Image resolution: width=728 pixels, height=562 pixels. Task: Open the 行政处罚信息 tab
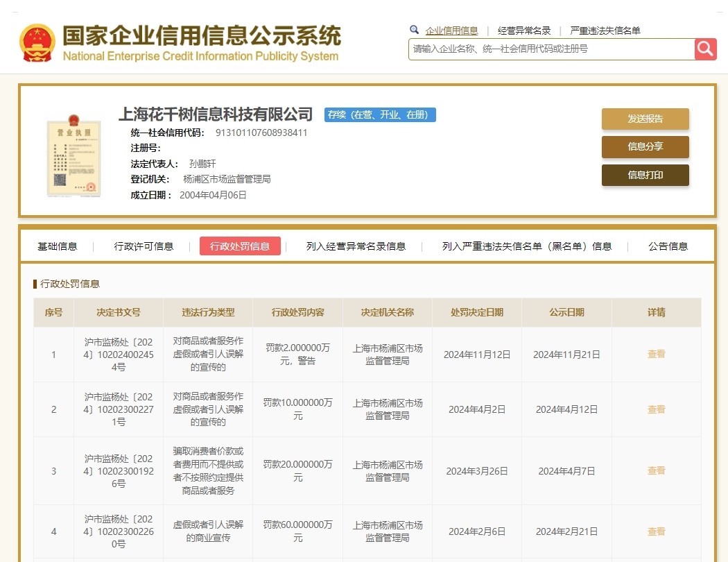[x=240, y=246]
